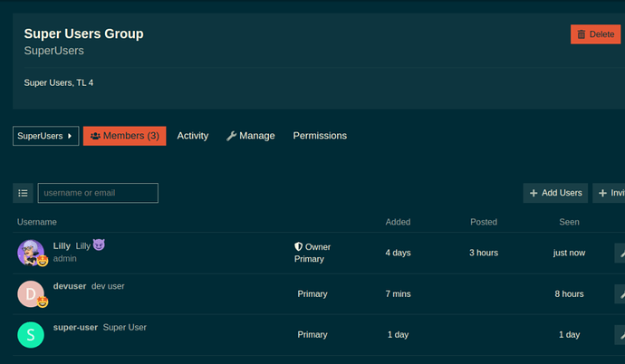
Task: Sort members by Username column
Action: pyautogui.click(x=36, y=222)
